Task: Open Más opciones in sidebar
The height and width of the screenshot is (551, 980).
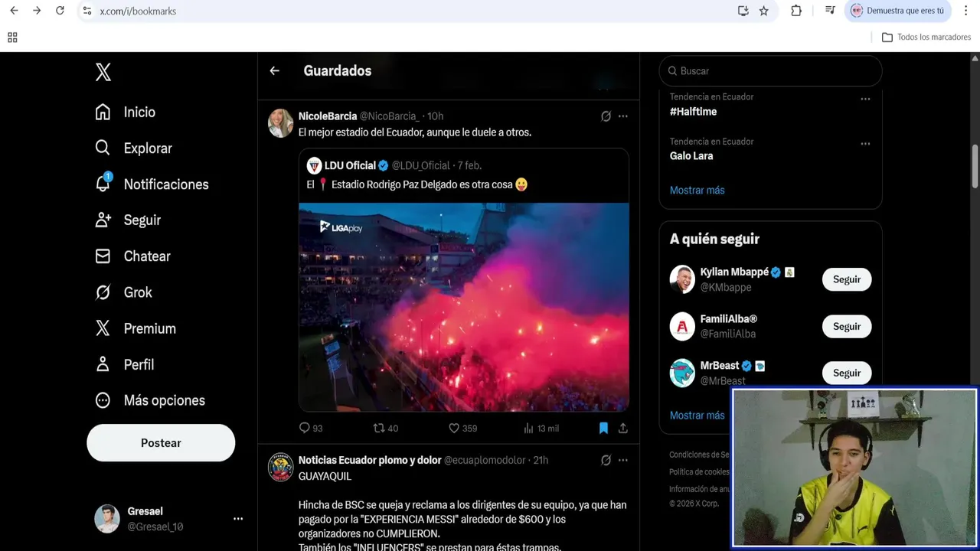Action: point(149,400)
